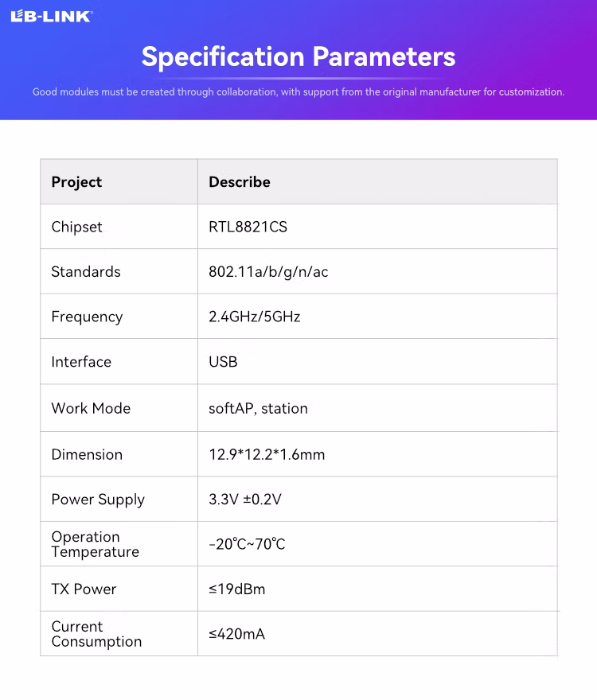
Task: Click the 3.3V ±0.2V value
Action: pyautogui.click(x=245, y=500)
